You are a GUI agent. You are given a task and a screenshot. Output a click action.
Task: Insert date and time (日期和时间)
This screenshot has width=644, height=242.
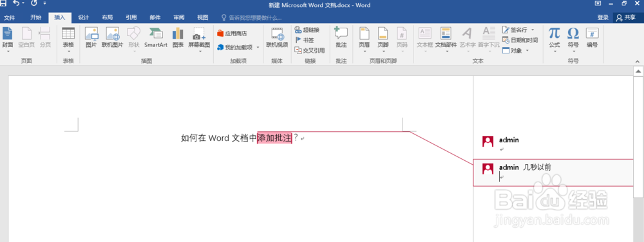520,40
